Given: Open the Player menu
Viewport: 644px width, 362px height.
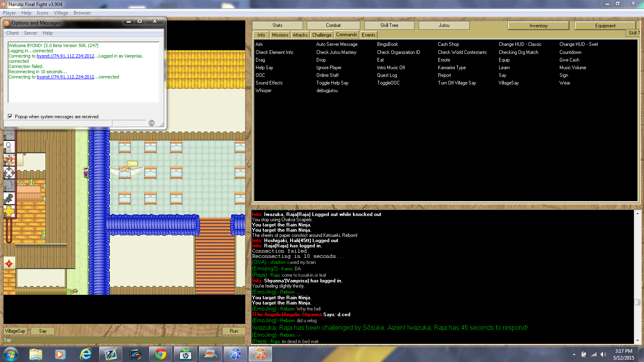Looking at the screenshot, I should pyautogui.click(x=9, y=13).
